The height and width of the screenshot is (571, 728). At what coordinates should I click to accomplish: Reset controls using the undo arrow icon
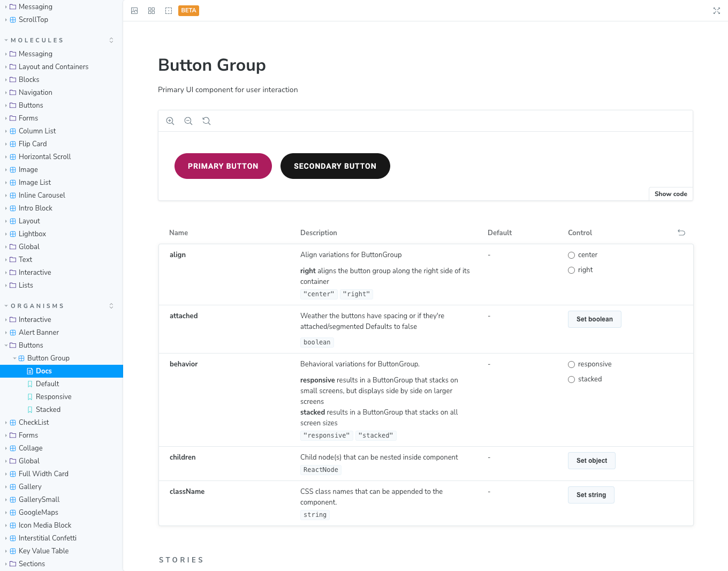(681, 232)
